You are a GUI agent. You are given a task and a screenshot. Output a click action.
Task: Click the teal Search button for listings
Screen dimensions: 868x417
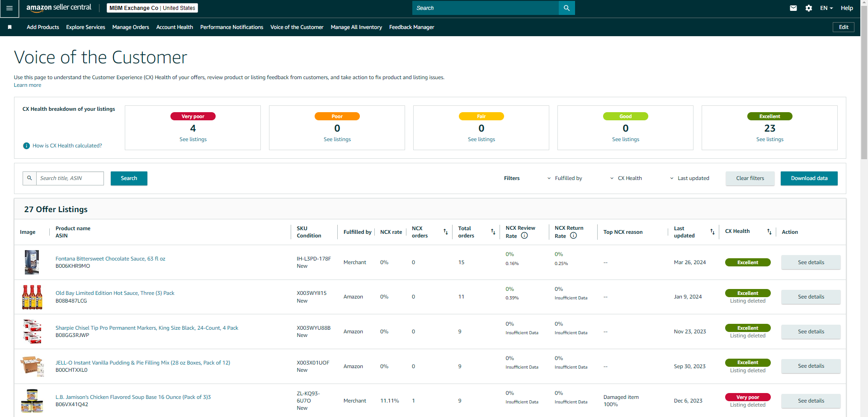(x=129, y=178)
